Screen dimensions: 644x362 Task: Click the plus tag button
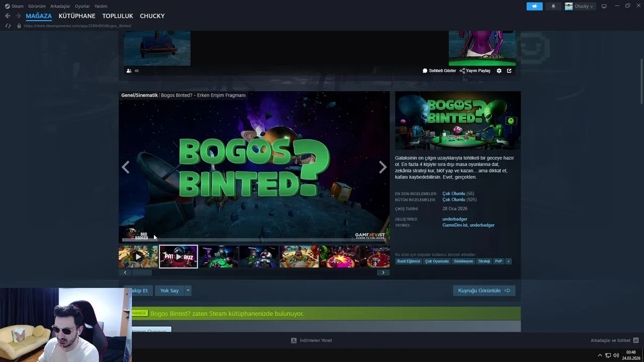tap(508, 261)
